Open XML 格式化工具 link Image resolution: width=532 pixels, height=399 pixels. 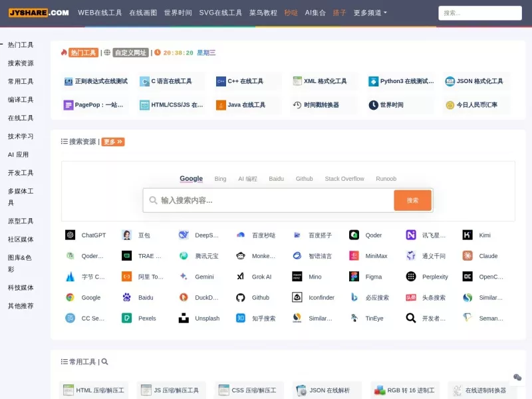[323, 81]
